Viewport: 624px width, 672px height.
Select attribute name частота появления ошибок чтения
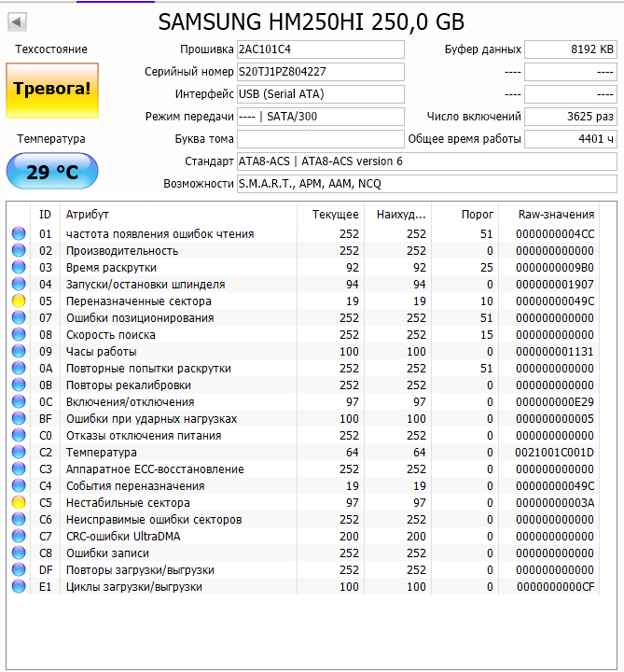[159, 233]
